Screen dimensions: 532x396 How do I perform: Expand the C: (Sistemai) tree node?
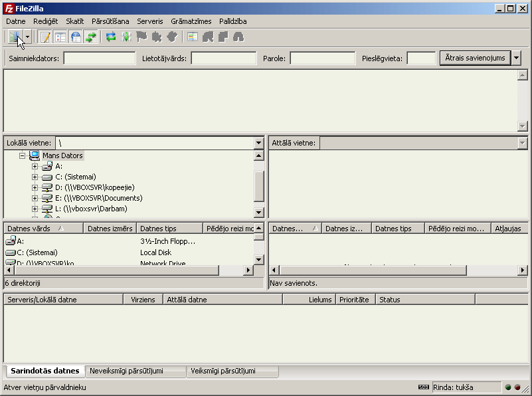35,177
